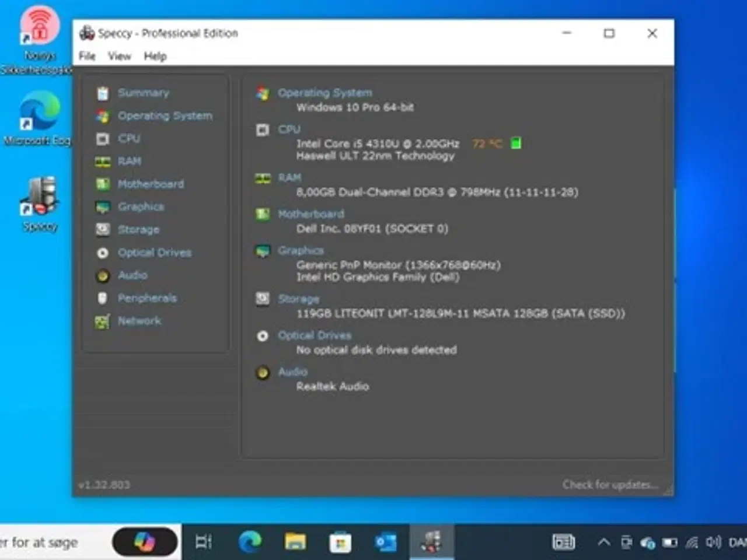
Task: Open RAM heading link in summary
Action: click(289, 177)
